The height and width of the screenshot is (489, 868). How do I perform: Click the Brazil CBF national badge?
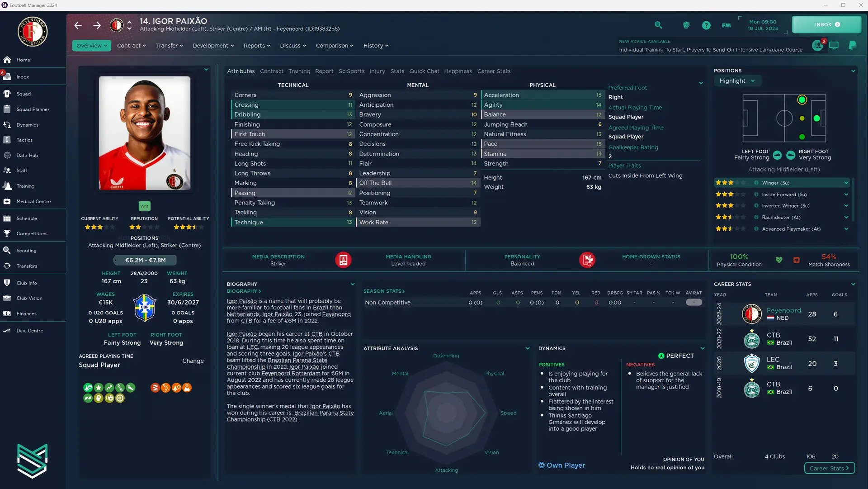145,308
